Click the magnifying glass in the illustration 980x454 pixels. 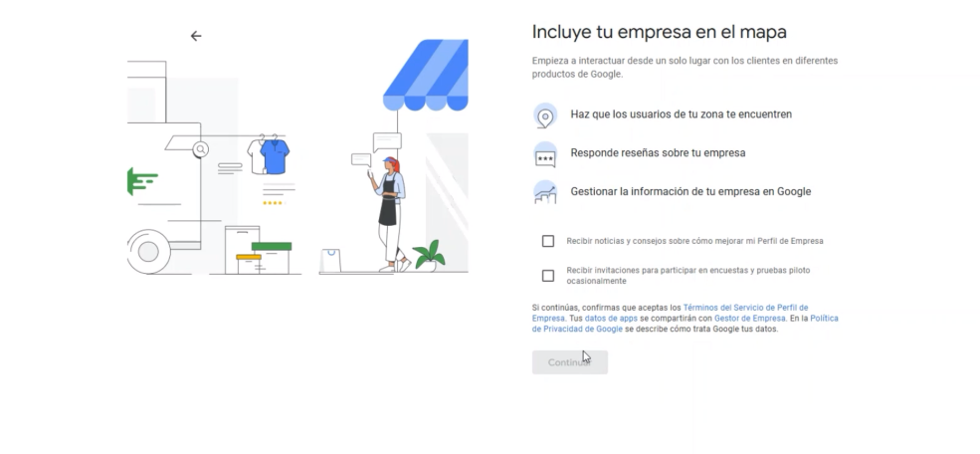point(201,149)
